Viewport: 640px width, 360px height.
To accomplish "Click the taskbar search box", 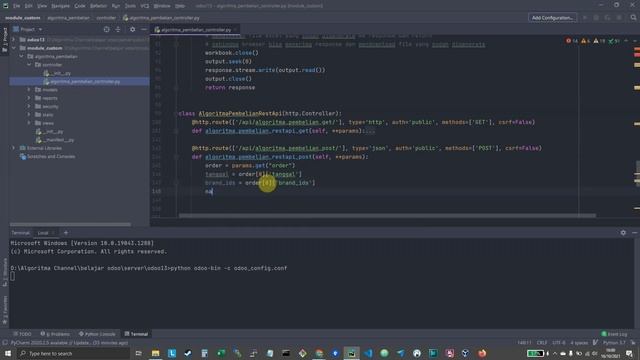I will (x=73, y=353).
